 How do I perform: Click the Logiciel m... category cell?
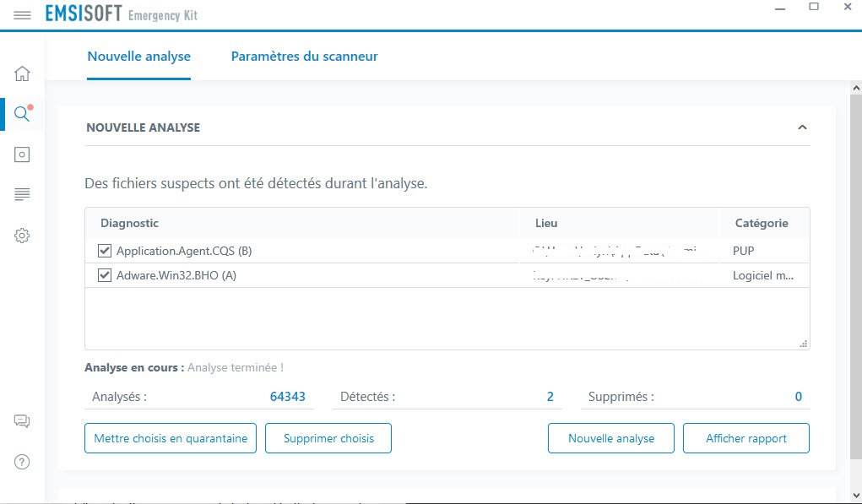click(763, 276)
